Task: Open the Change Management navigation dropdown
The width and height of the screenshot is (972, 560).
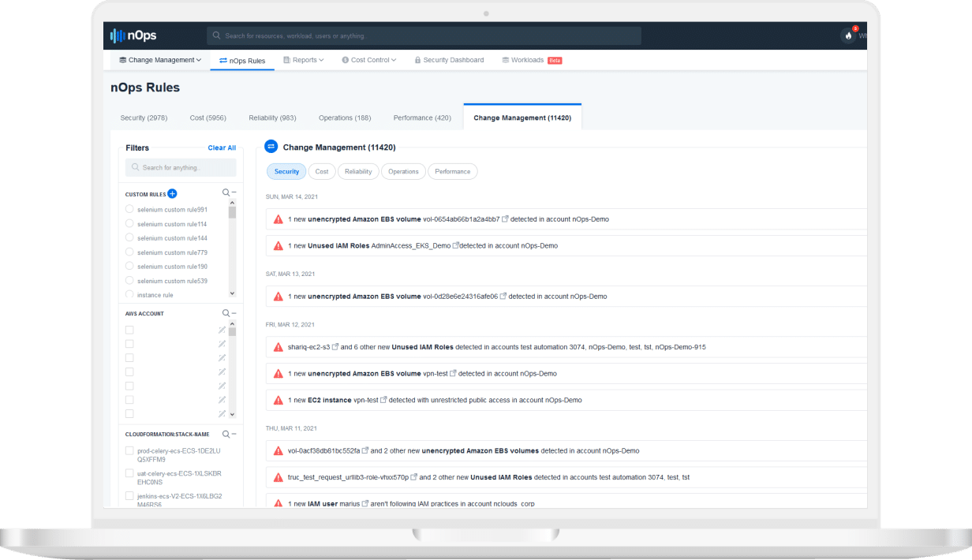Action: coord(160,60)
